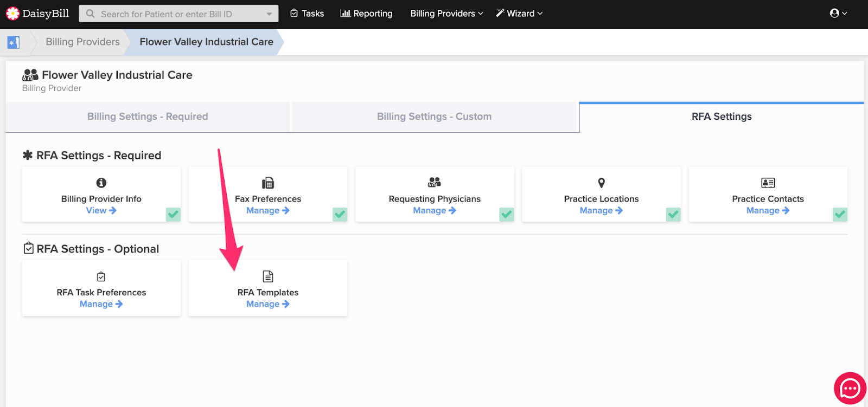
Task: Click the 'Billing Provider' subtitle text
Action: (x=52, y=88)
